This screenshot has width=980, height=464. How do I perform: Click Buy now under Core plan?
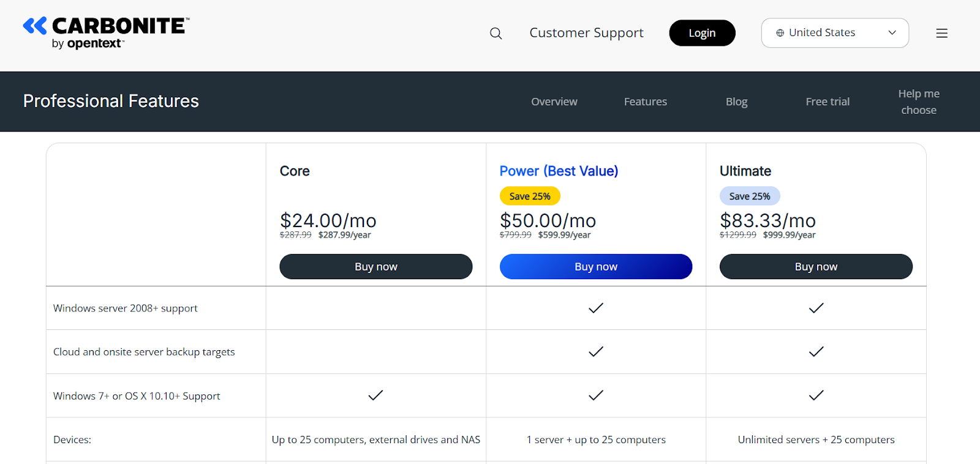click(376, 267)
